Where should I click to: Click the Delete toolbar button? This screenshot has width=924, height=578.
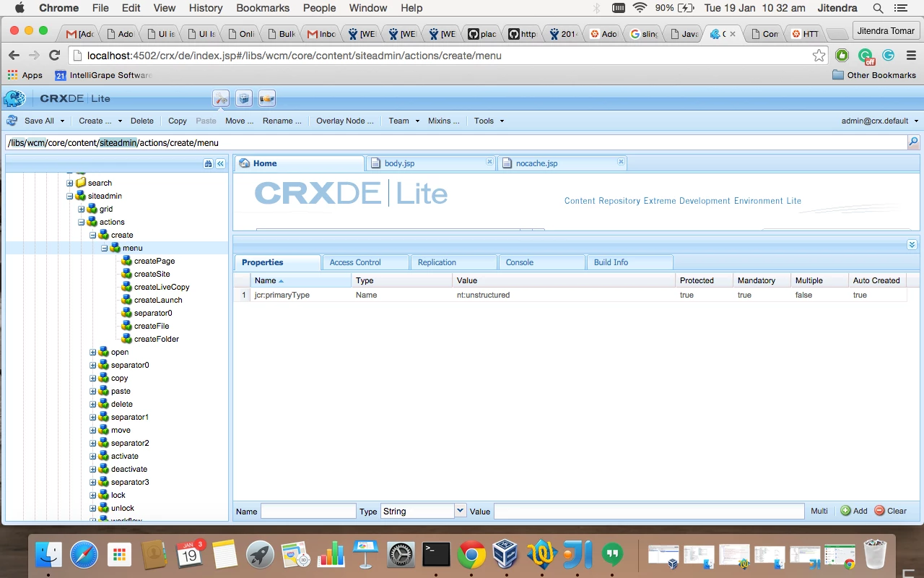(141, 121)
